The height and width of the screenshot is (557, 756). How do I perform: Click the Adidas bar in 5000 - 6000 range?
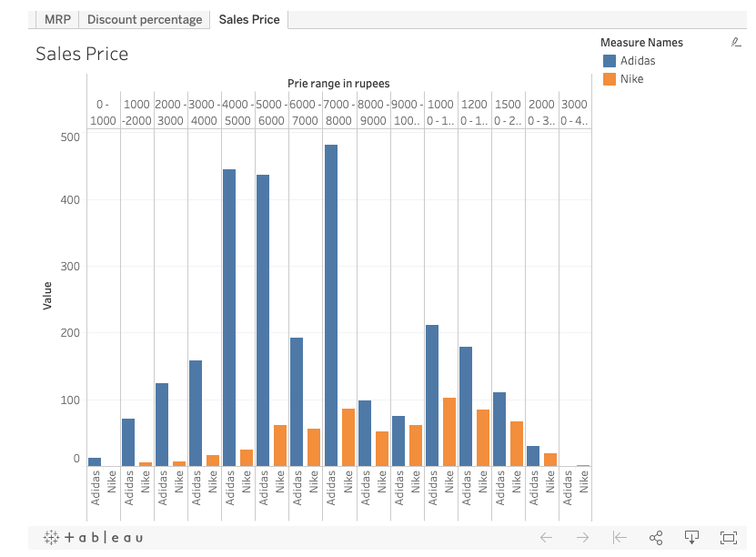[263, 320]
